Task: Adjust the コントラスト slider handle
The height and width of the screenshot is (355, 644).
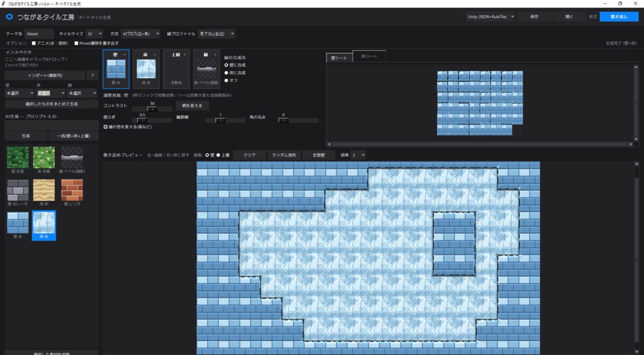Action: click(x=152, y=109)
